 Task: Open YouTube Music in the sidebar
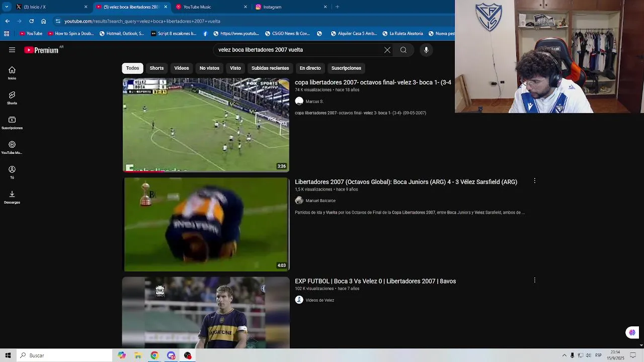[12, 148]
